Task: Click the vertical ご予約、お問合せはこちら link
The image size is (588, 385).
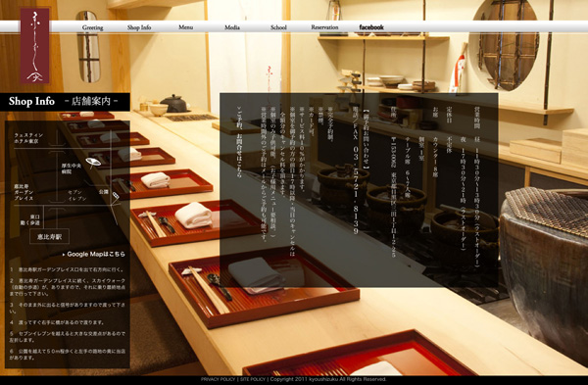Action: click(240, 142)
